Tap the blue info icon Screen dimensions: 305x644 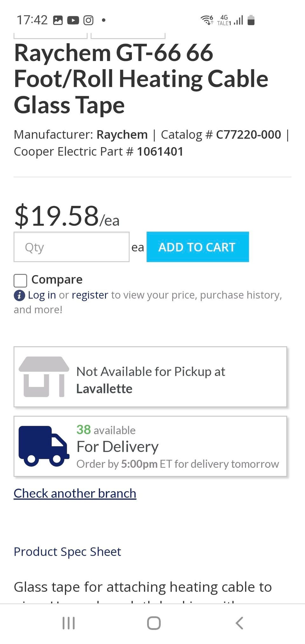pyautogui.click(x=19, y=295)
